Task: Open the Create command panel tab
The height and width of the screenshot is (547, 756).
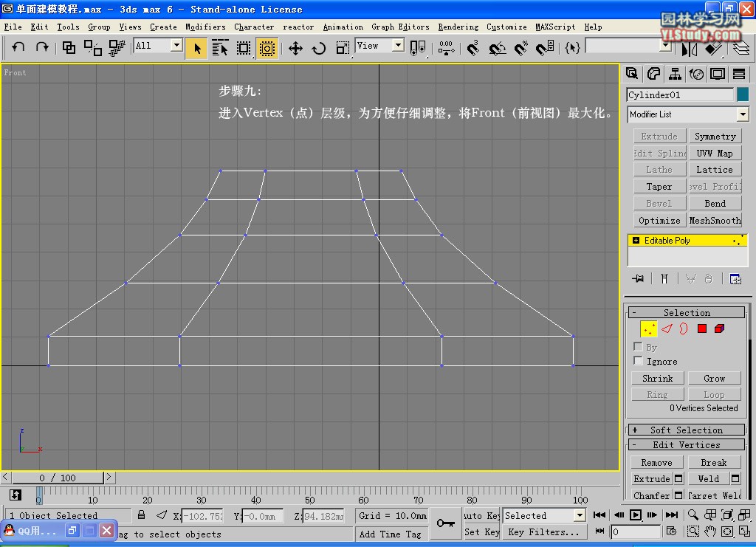Action: [632, 74]
